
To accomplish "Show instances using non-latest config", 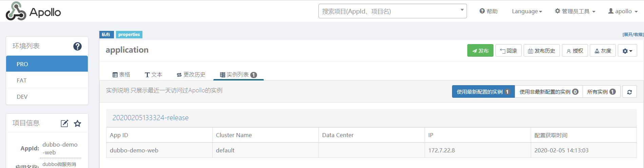I will click(x=549, y=92).
